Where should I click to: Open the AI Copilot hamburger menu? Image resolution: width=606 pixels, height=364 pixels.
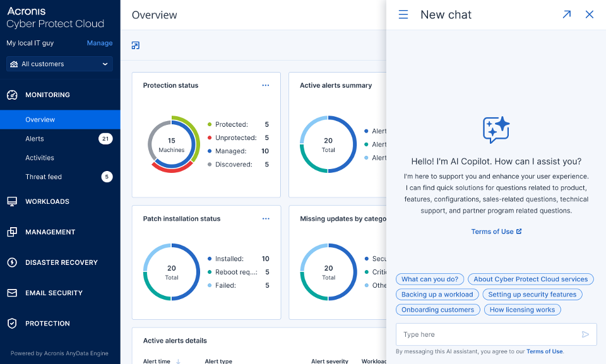tap(403, 14)
